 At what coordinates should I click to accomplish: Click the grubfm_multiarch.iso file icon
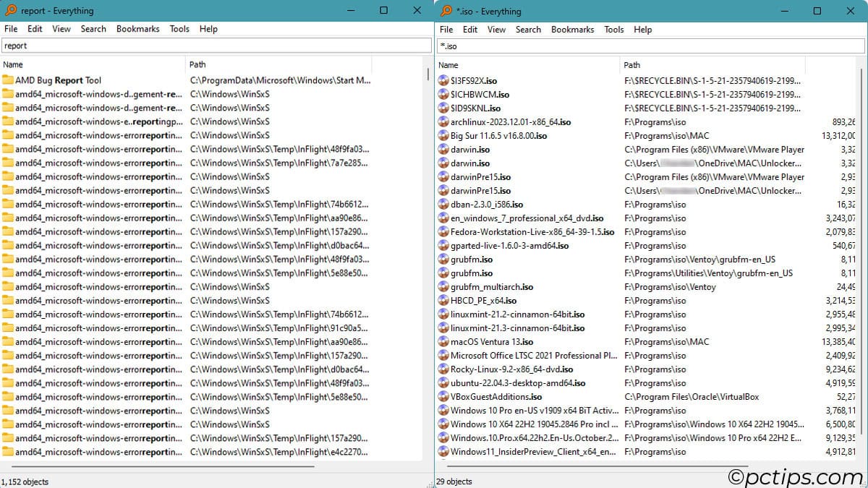pos(443,286)
